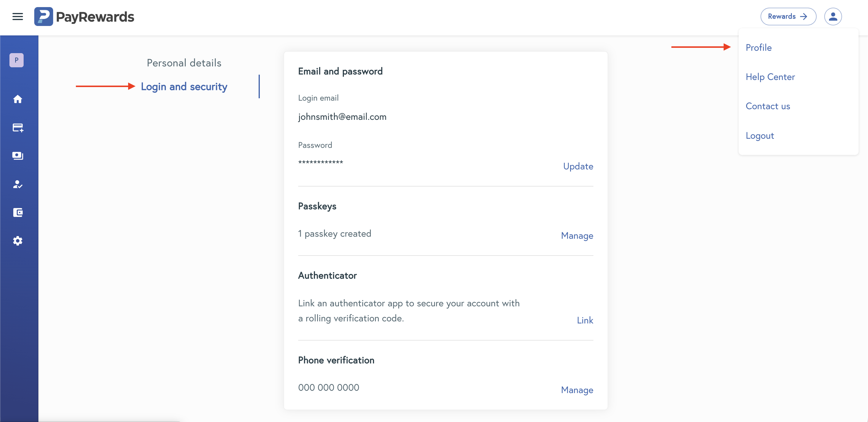Choose Contact us menu item
The width and height of the screenshot is (868, 422).
(x=768, y=106)
